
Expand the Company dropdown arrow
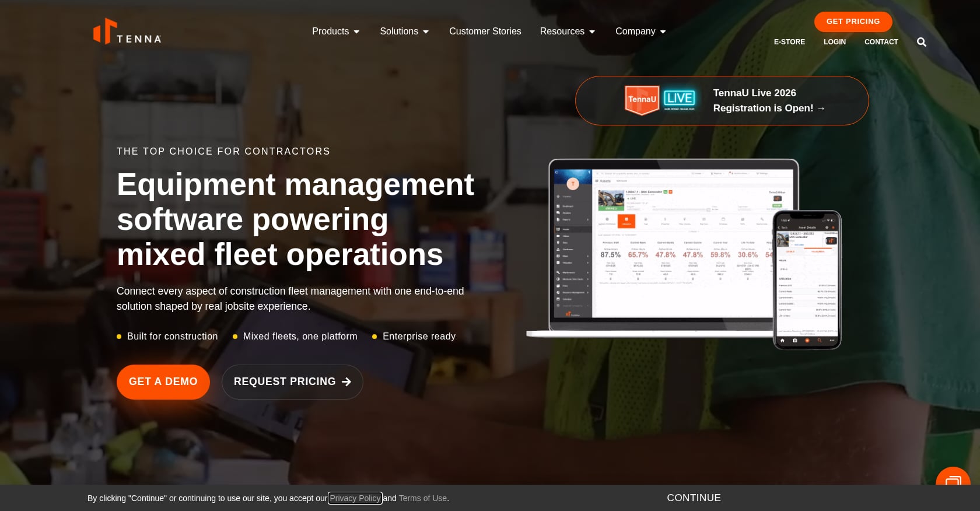pos(663,32)
